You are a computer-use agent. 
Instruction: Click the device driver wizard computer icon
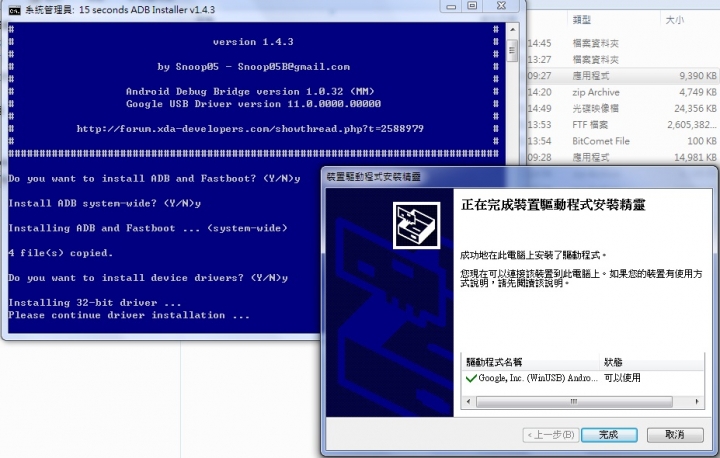tap(416, 226)
